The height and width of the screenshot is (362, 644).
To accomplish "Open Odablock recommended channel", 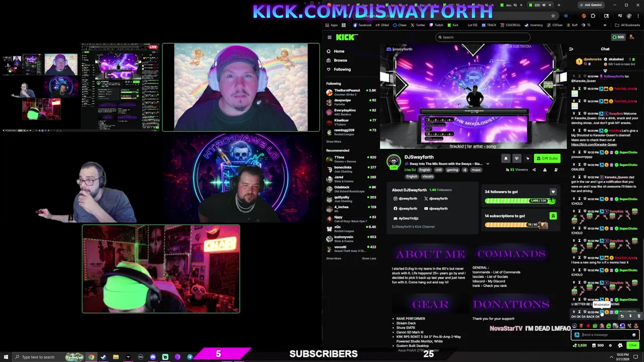I will [351, 189].
